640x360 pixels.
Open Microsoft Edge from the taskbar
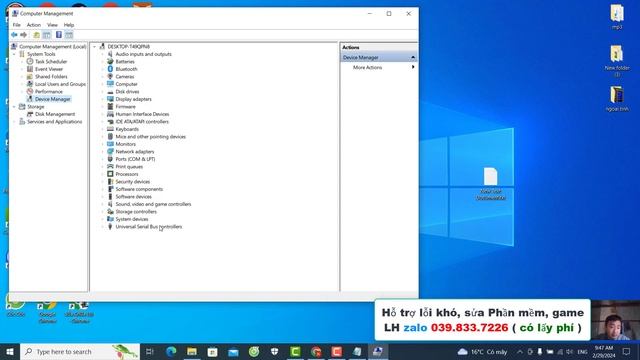pos(171,351)
